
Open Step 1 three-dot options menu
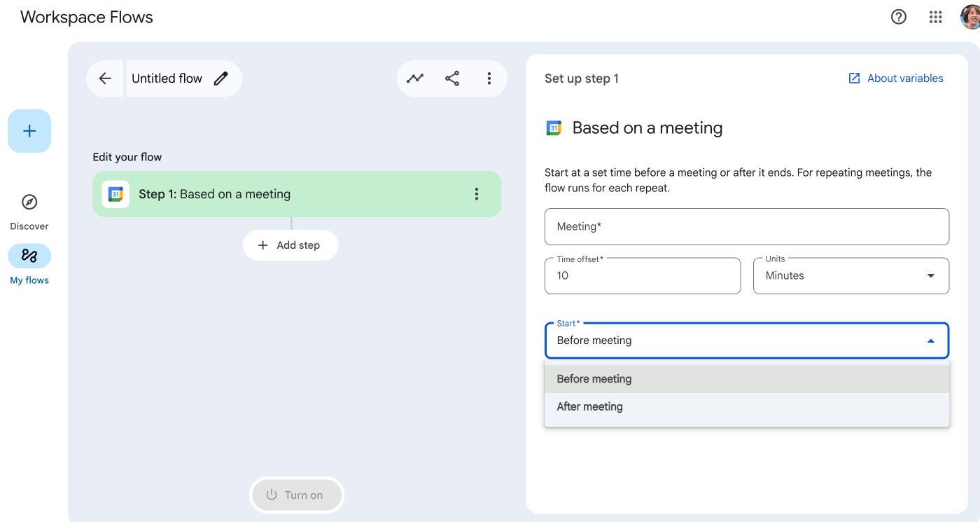click(x=477, y=194)
